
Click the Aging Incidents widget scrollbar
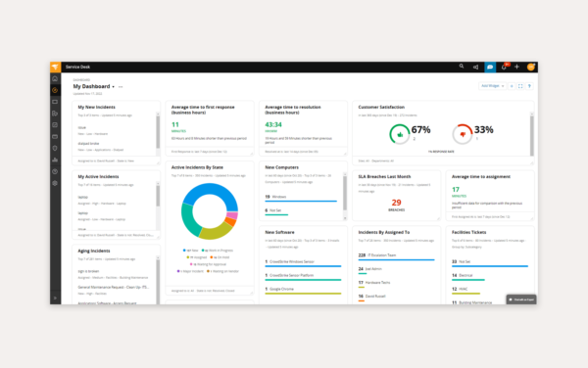(x=158, y=281)
